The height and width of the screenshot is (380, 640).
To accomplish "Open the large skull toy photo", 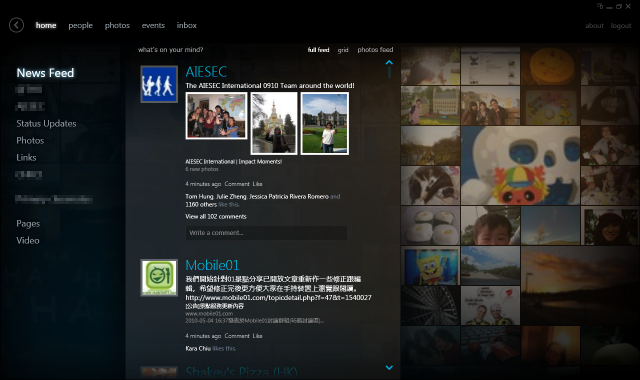I will click(x=520, y=165).
